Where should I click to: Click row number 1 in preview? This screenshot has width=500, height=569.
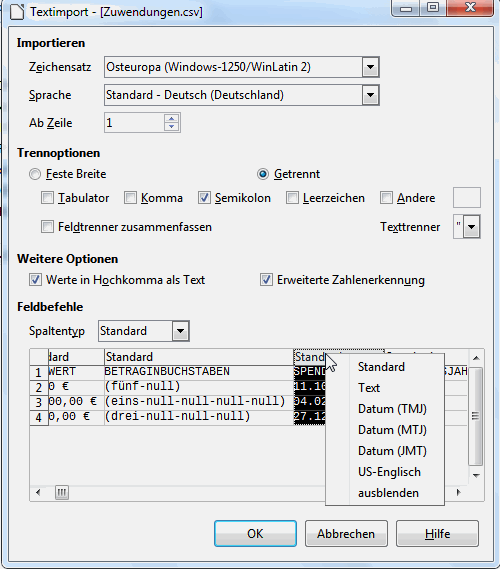[39, 372]
